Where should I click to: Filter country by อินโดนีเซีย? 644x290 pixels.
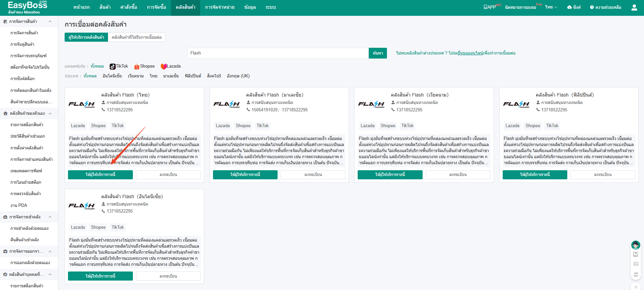112,76
